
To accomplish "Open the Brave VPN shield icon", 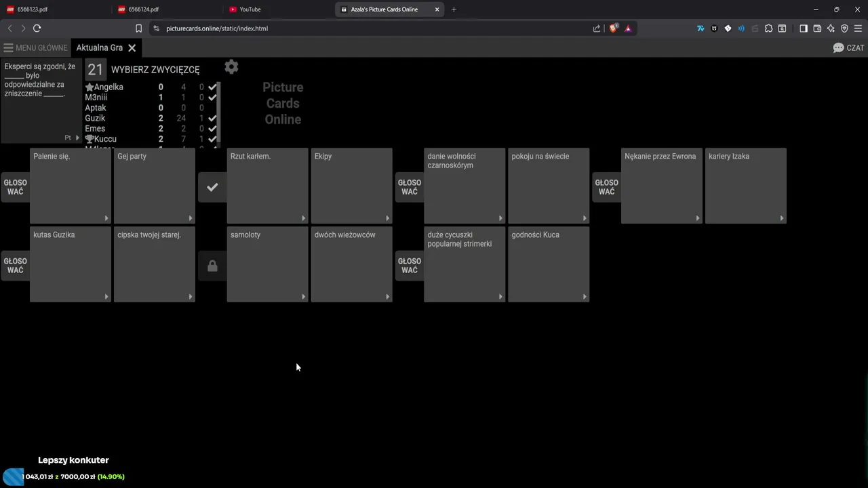I will [x=844, y=28].
